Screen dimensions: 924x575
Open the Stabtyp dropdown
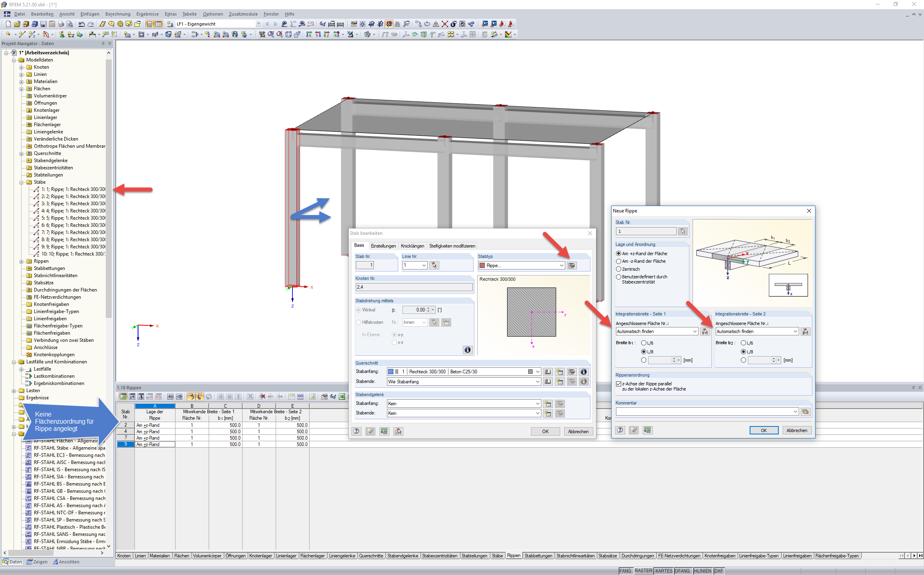(x=561, y=266)
